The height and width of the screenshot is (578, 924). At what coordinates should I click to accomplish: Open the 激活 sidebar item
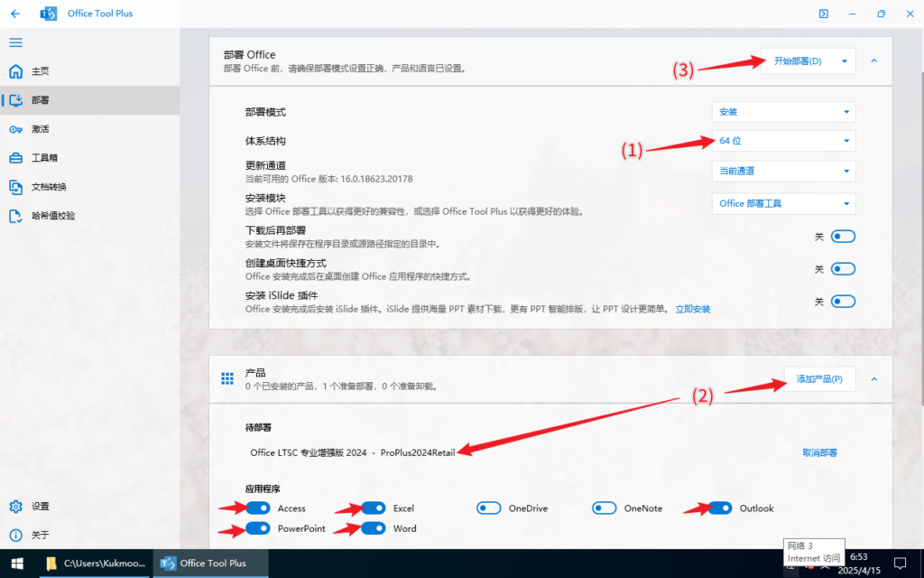pos(89,129)
